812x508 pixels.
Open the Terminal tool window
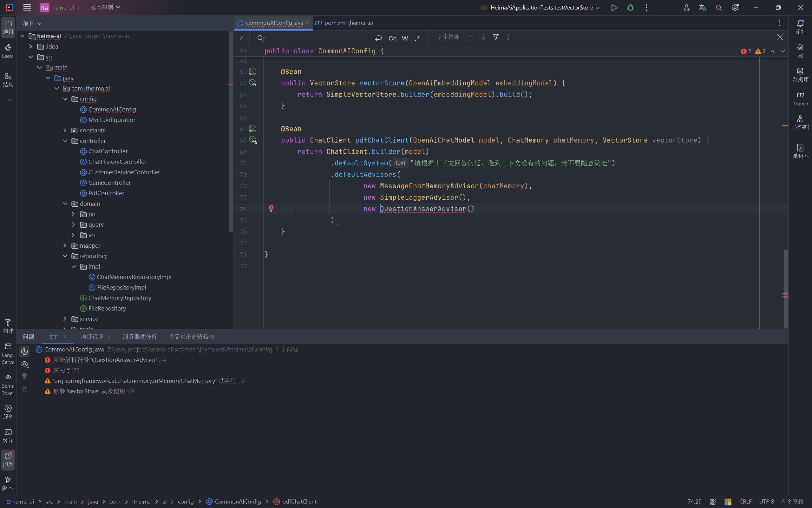tap(8, 436)
